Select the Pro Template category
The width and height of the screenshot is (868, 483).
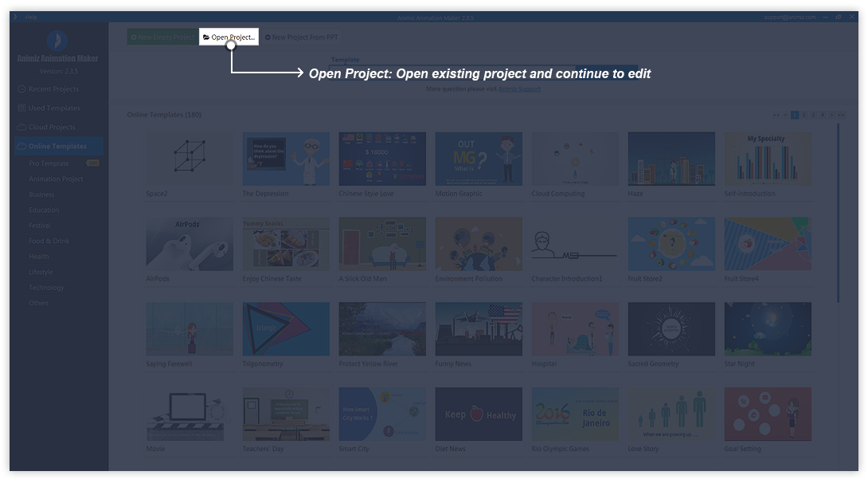tap(49, 163)
